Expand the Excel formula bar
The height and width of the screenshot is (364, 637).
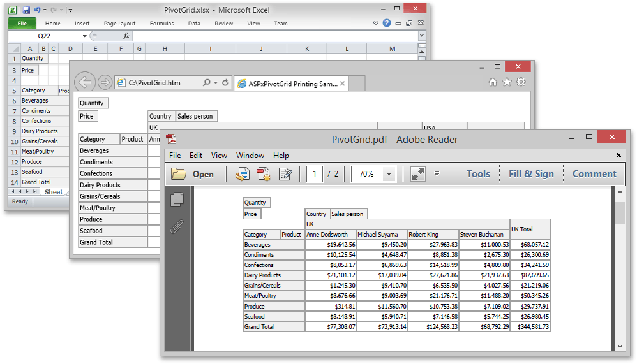click(x=422, y=36)
